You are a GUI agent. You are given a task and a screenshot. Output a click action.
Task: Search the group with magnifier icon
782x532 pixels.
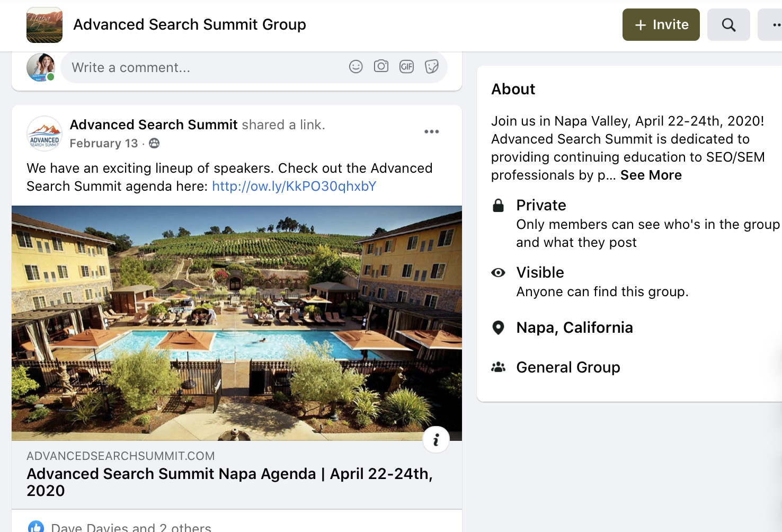click(728, 25)
